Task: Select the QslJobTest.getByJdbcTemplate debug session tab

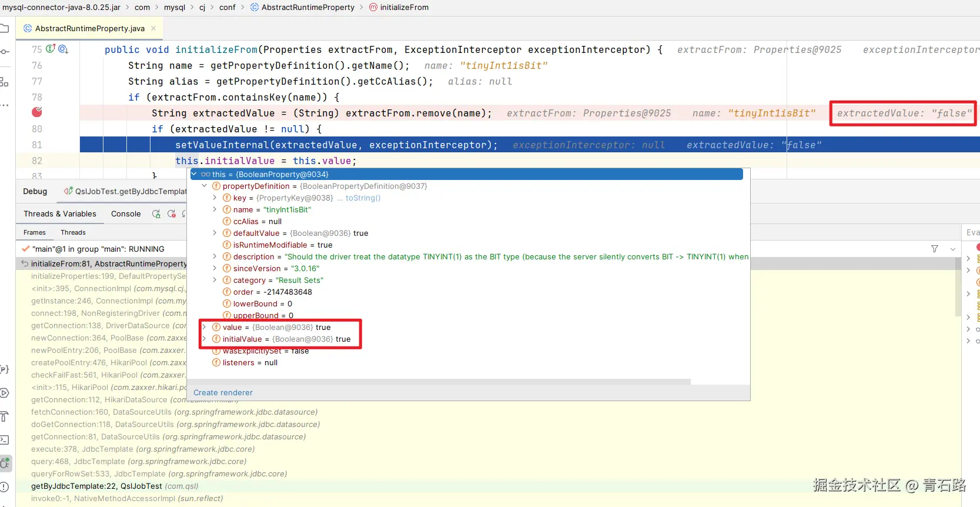Action: (x=126, y=191)
